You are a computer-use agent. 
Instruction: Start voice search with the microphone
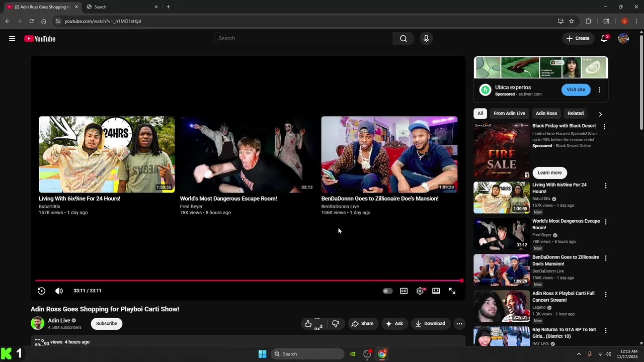coord(426,39)
